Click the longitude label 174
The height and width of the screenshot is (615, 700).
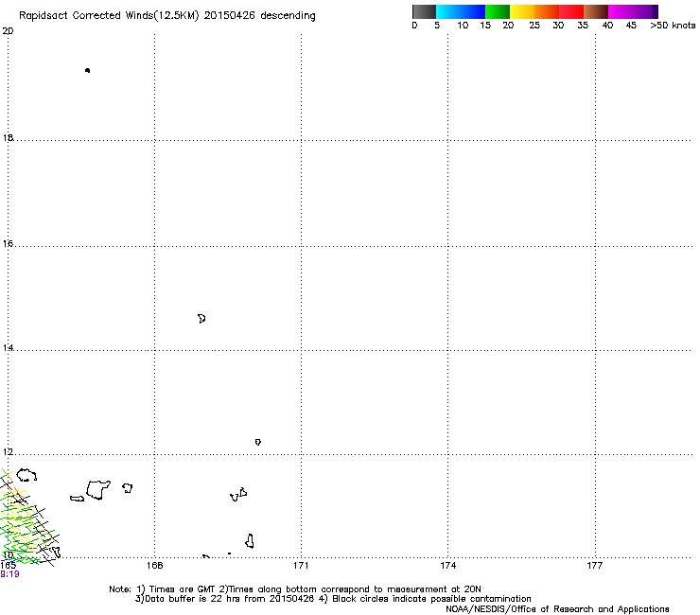pyautogui.click(x=447, y=566)
